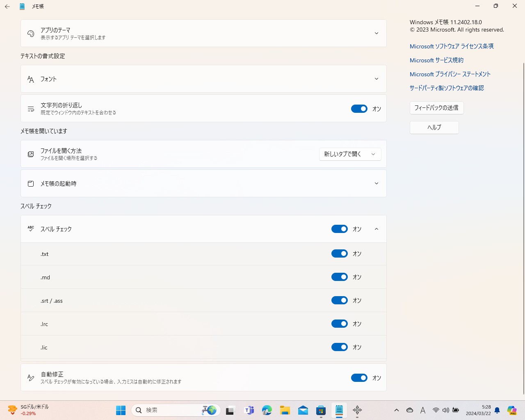
Task: Toggle spell check for .srt / .ass
Action: tap(340, 301)
